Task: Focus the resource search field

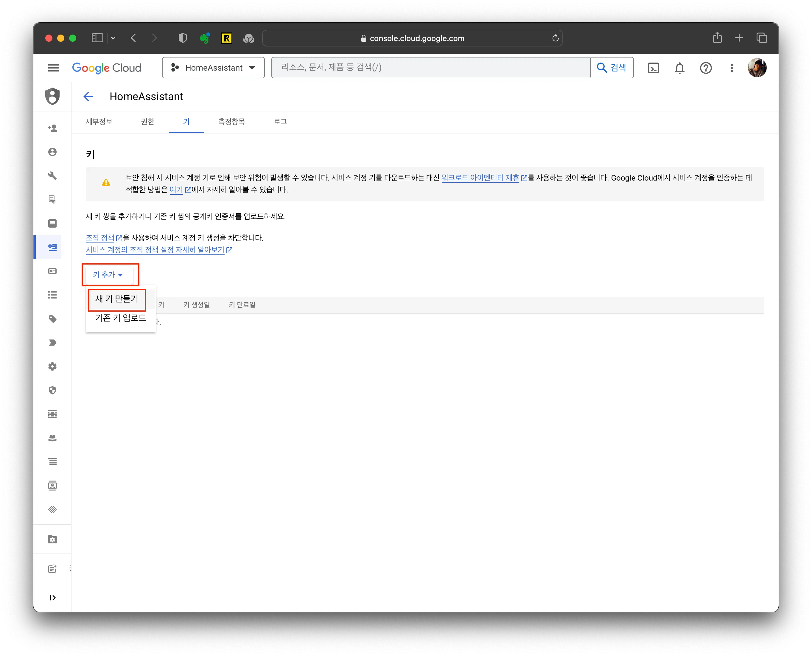Action: (x=431, y=68)
